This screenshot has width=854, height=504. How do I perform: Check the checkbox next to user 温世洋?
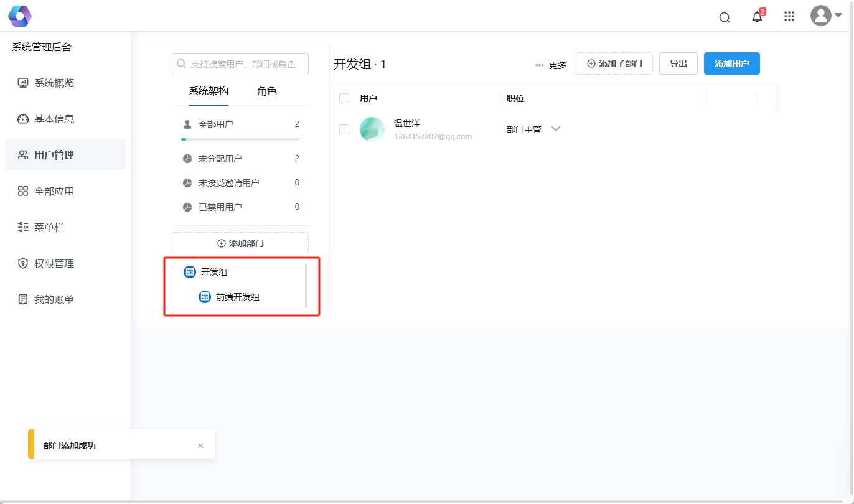coord(344,129)
